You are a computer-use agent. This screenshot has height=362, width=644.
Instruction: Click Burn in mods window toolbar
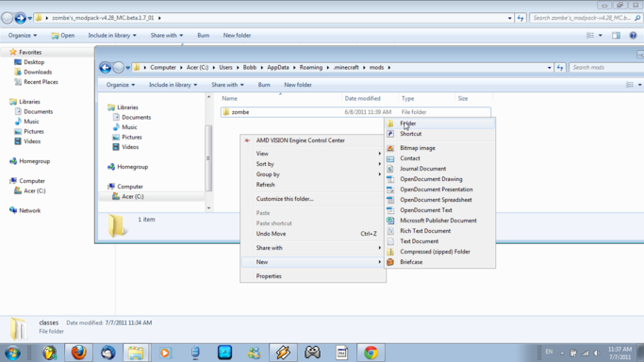click(264, 85)
